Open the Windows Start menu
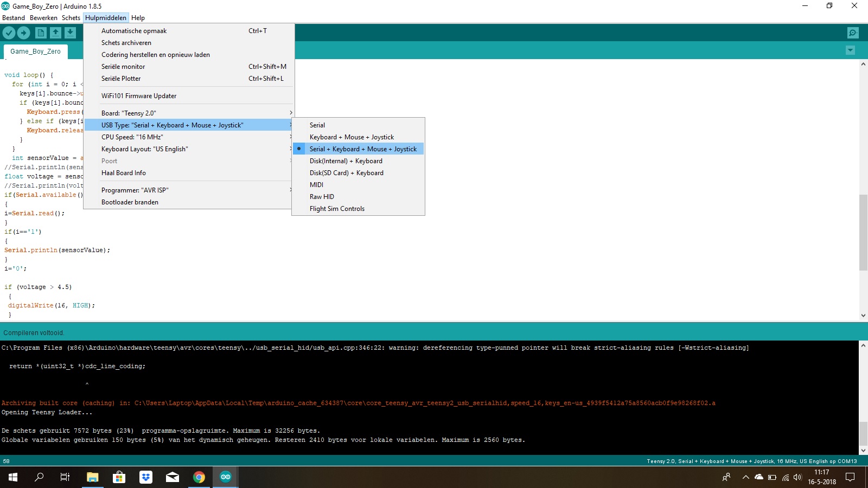The image size is (868, 488). [x=13, y=477]
